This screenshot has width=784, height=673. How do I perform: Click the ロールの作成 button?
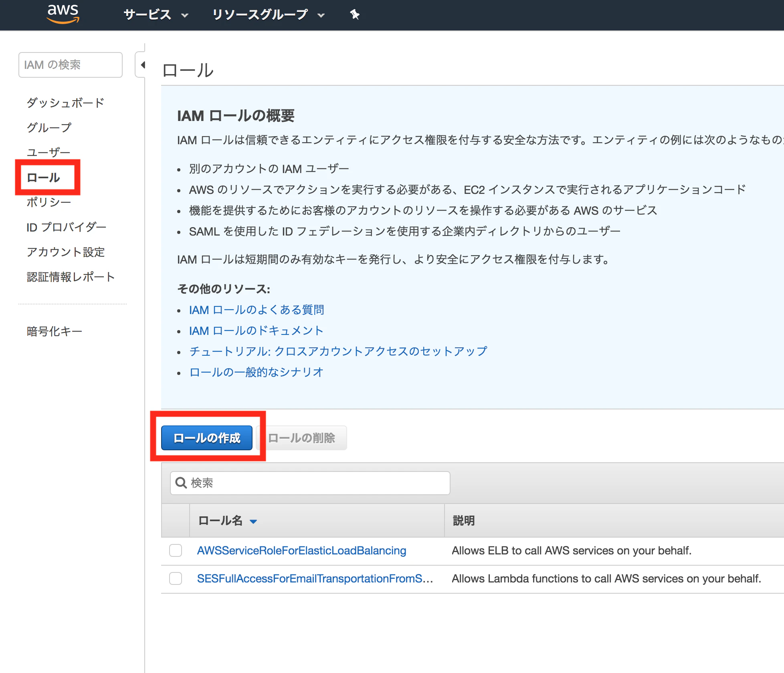207,438
